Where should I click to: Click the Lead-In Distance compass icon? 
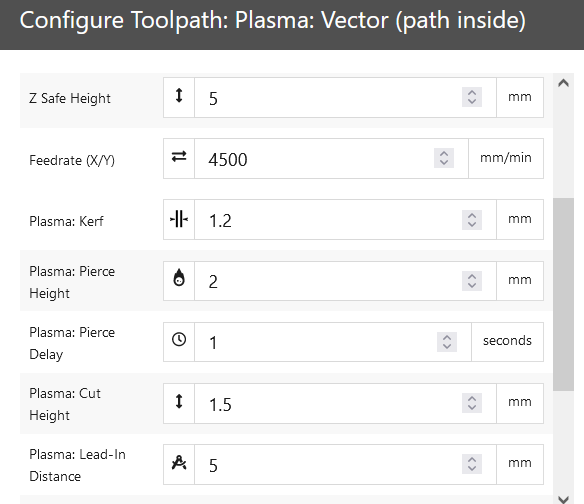point(179,463)
